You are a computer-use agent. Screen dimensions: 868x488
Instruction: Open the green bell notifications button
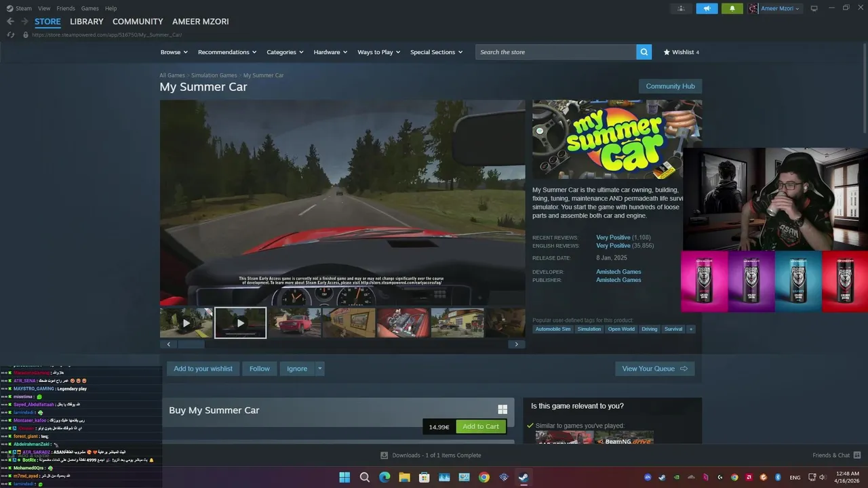(x=732, y=8)
